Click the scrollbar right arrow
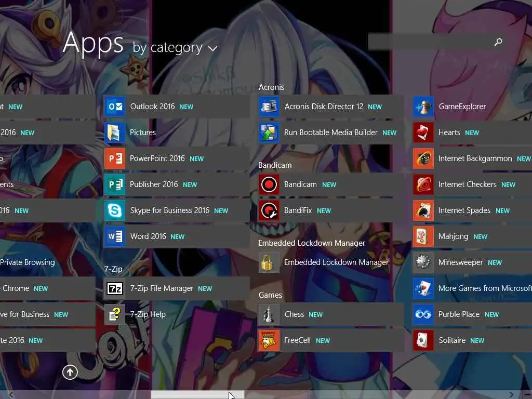The image size is (532, 399). 511,395
